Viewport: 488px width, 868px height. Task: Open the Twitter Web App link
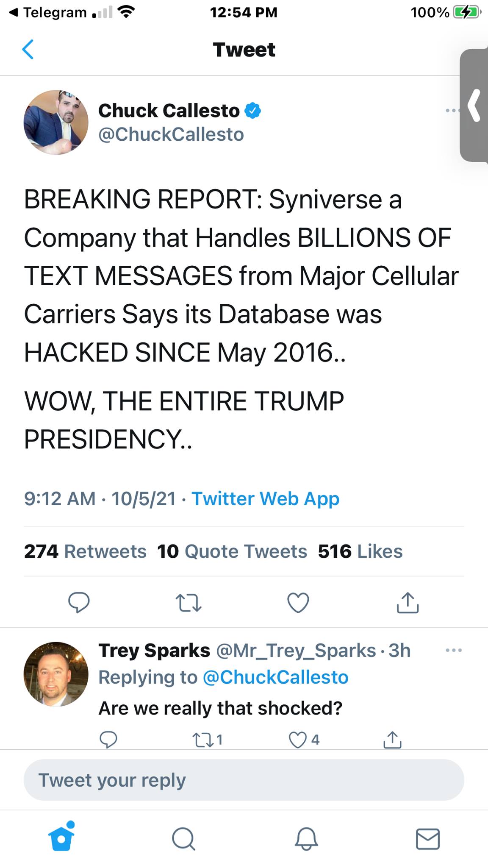tap(265, 498)
